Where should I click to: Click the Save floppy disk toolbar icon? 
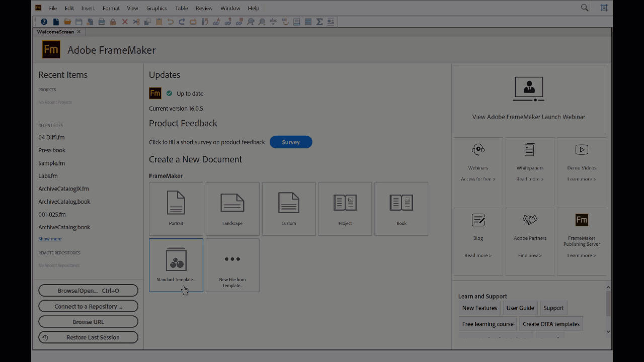[79, 22]
